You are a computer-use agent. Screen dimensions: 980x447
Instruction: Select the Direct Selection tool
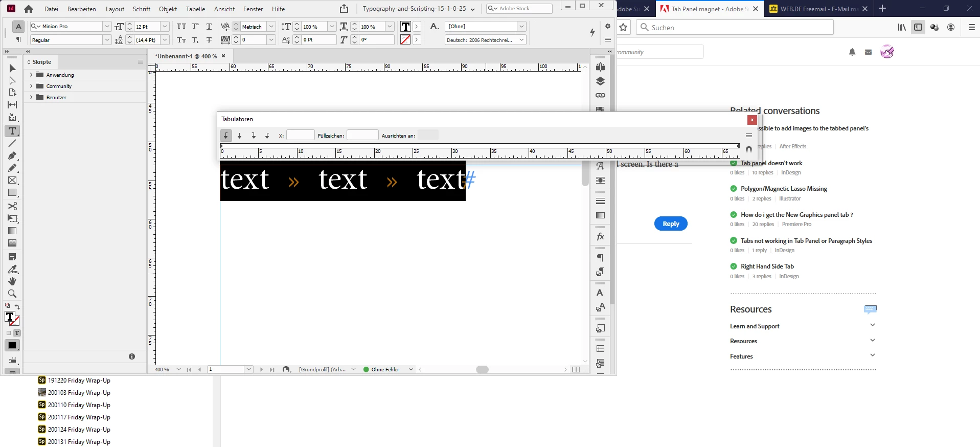12,80
